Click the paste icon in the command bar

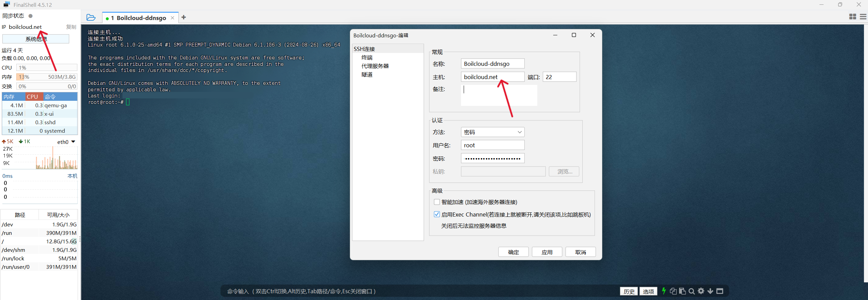[682, 291]
